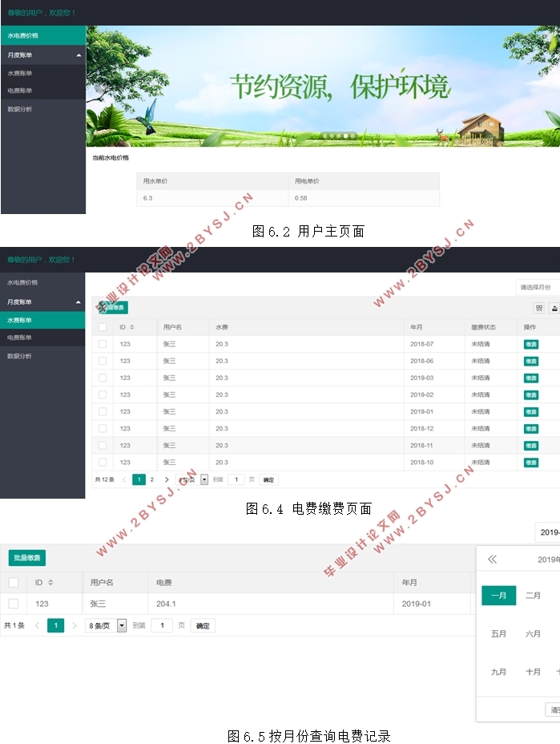Click 未结清 status in 2018-06 row

coord(481,361)
